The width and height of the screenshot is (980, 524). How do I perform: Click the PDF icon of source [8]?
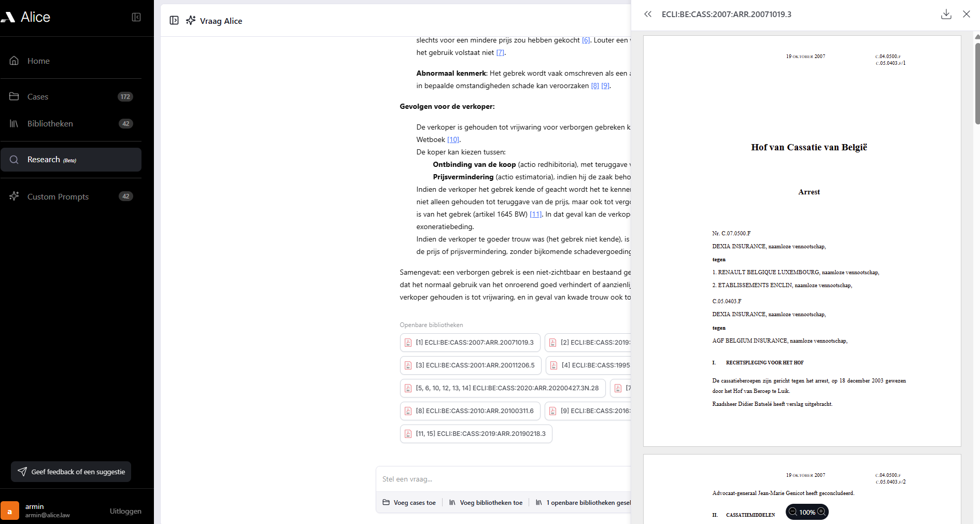(408, 411)
